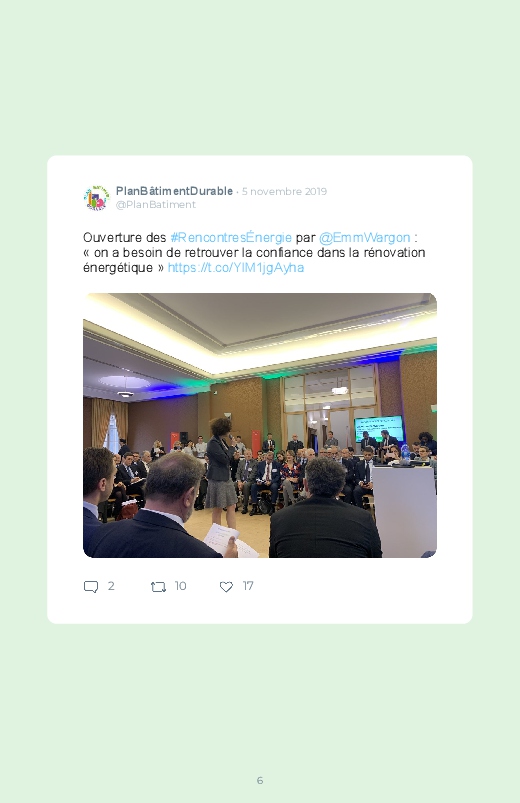Click the white lectern in the photo
Screen dimensions: 520x803
(404, 510)
